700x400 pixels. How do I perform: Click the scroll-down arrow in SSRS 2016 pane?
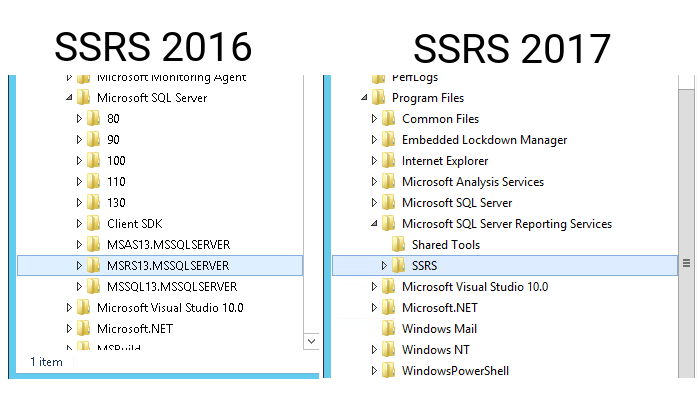(x=311, y=342)
